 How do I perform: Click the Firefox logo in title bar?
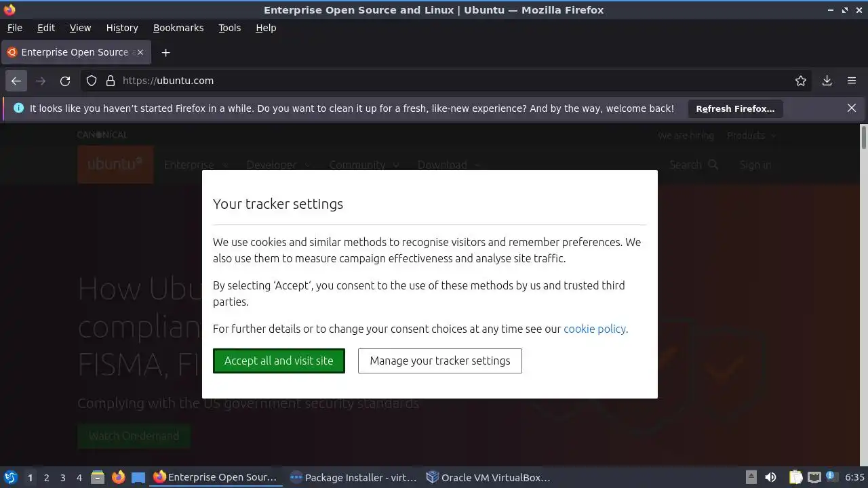(9, 9)
